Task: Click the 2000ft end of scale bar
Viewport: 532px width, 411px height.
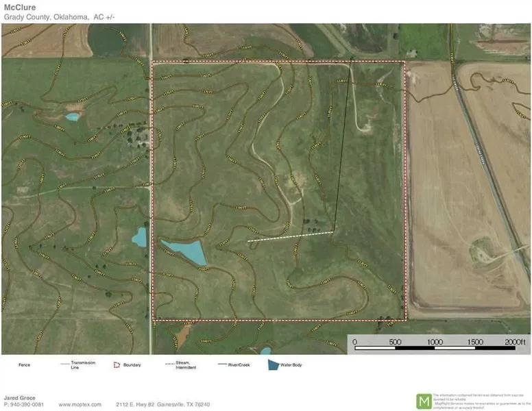Action: (516, 341)
